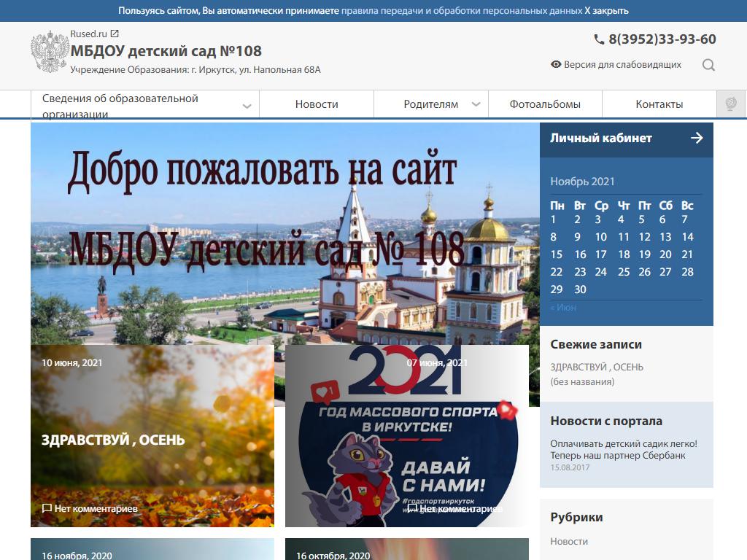
Task: Open the external link icon beside Rused.ru
Action: (x=115, y=34)
